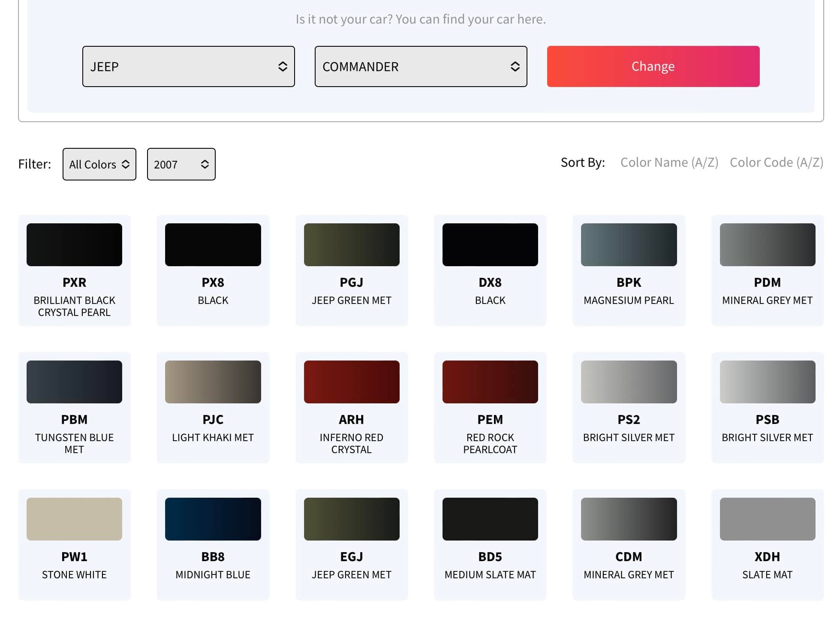Image resolution: width=840 pixels, height=619 pixels.
Task: Select the MEDIUM SLATE MAT name text
Action: 490,575
